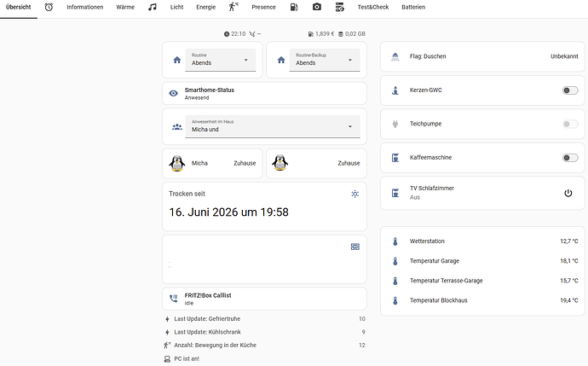The width and height of the screenshot is (588, 366).
Task: Toggle the Kerzen-GWC switch
Action: (x=570, y=90)
